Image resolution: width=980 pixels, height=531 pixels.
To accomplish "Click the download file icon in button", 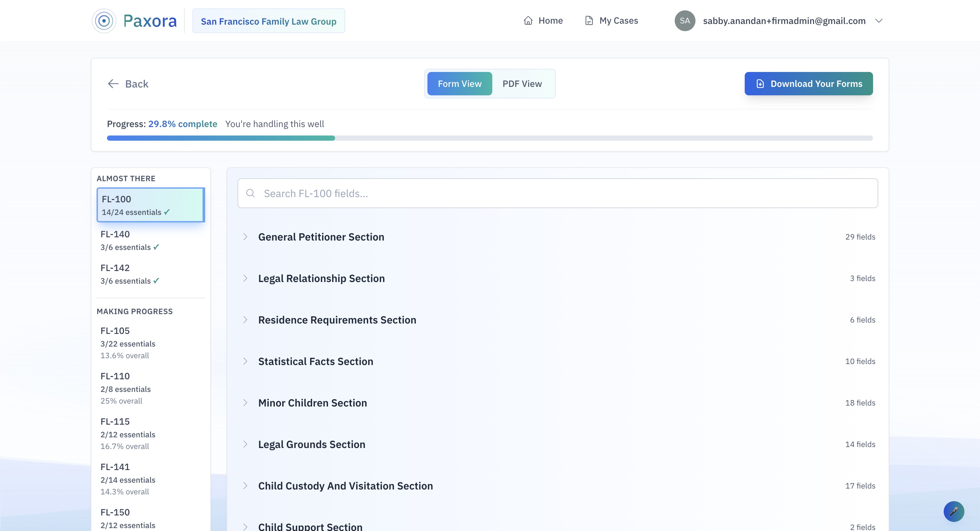I will point(760,84).
